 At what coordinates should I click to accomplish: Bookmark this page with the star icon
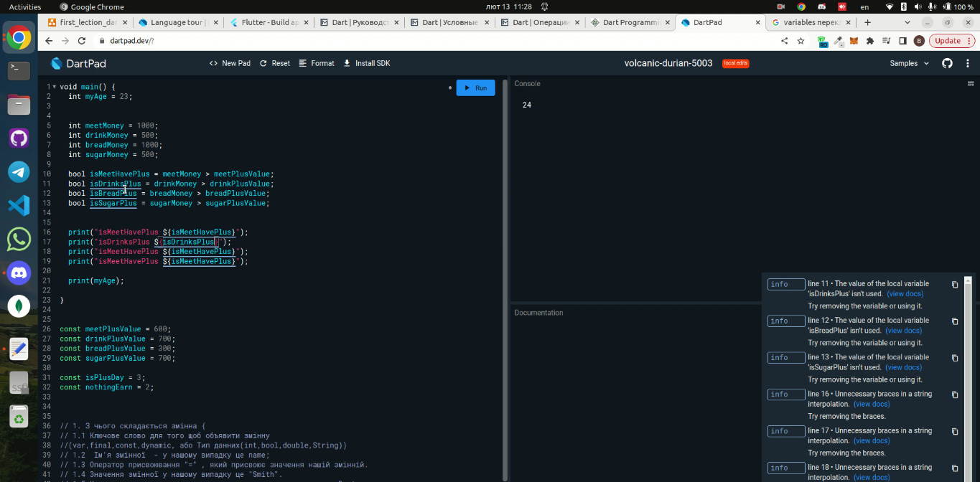point(801,41)
